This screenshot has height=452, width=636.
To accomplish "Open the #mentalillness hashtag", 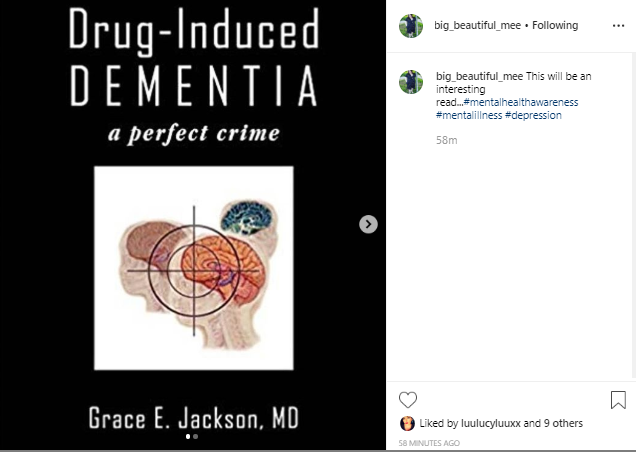I will [x=469, y=115].
